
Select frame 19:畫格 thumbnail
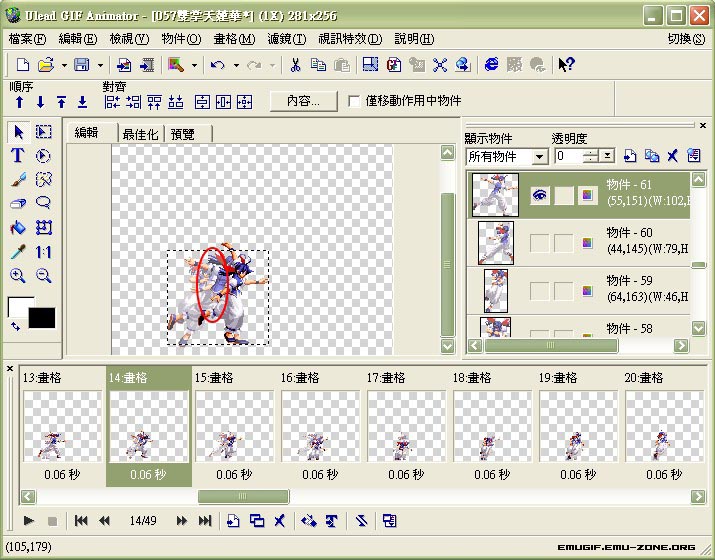pyautogui.click(x=578, y=426)
